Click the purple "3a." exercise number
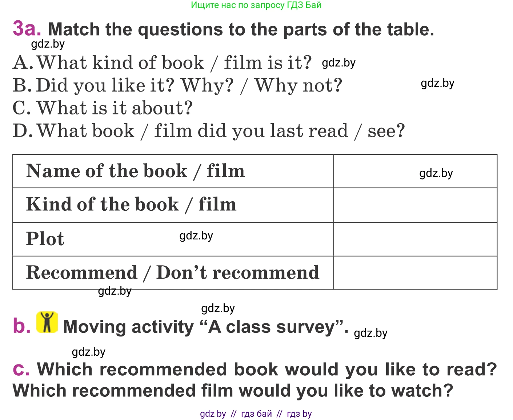The height and width of the screenshot is (420, 513). point(27,28)
